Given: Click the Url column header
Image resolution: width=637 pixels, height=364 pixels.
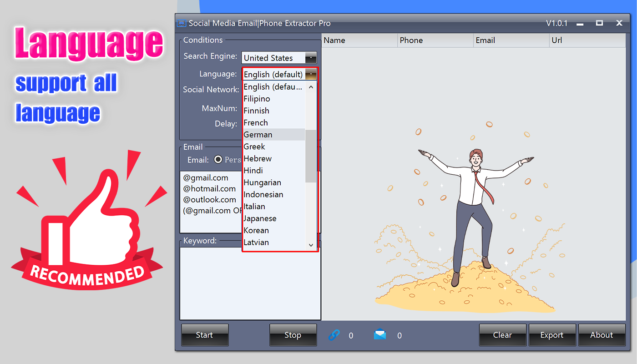Looking at the screenshot, I should click(588, 40).
